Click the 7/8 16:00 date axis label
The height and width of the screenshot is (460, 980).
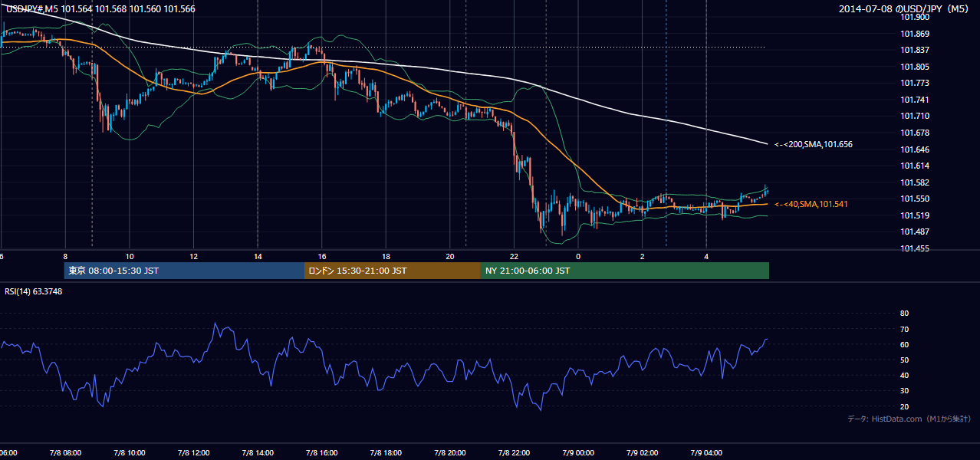(322, 453)
